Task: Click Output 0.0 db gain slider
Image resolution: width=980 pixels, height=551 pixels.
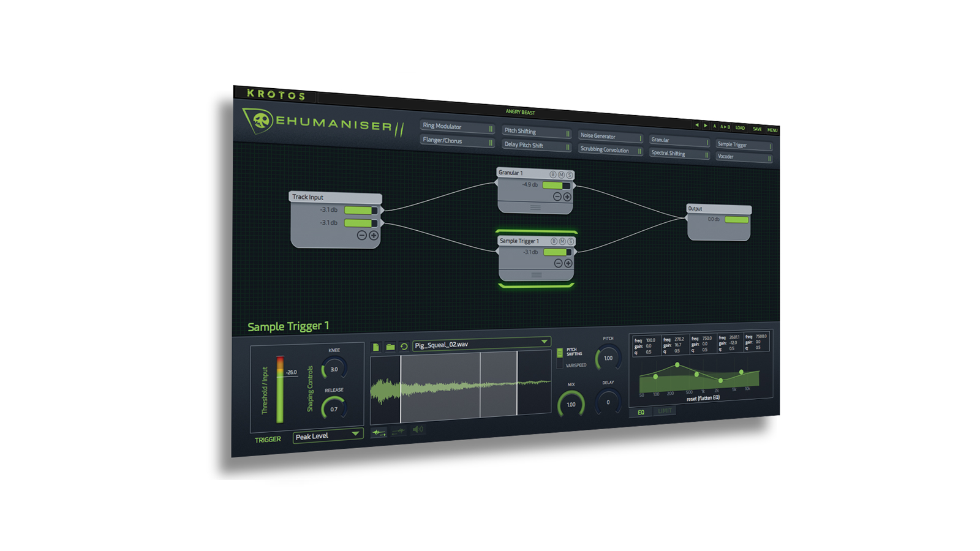Action: tap(737, 219)
